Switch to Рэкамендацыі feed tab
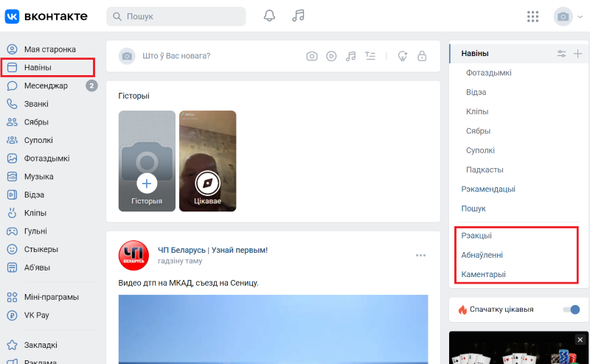The image size is (590, 364). 487,189
